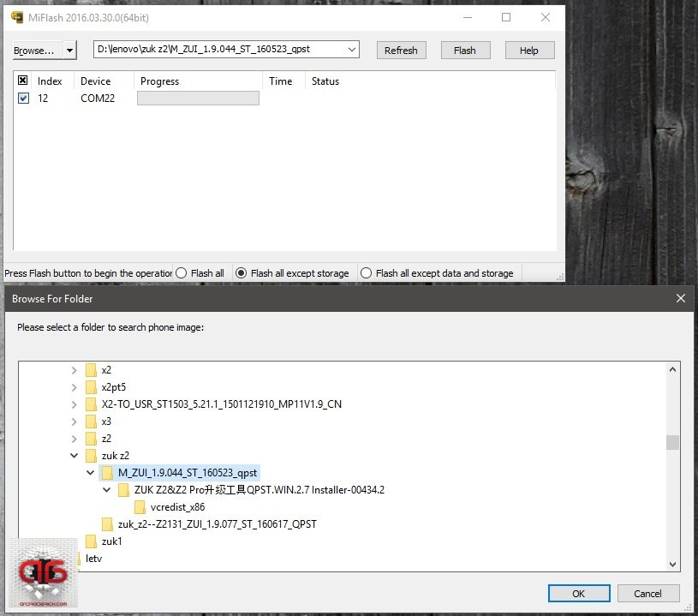Screen dimensions: 698x616
Task: Expand the x2 folder node
Action: click(75, 370)
